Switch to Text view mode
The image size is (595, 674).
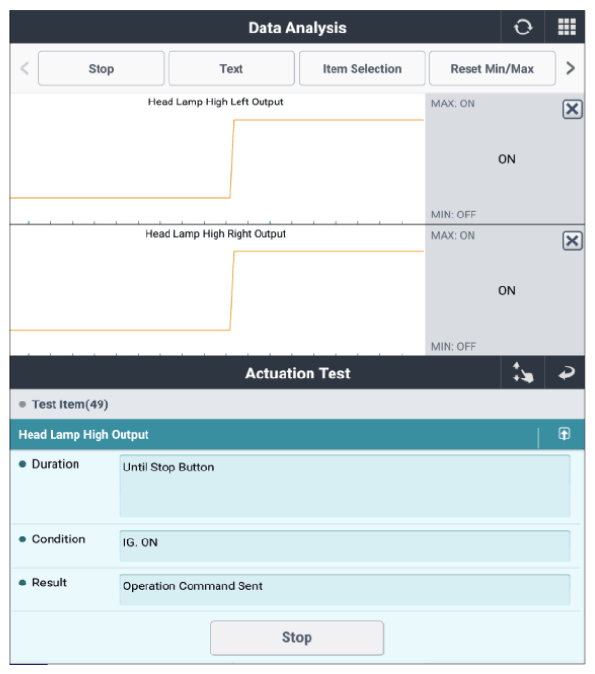coord(231,68)
